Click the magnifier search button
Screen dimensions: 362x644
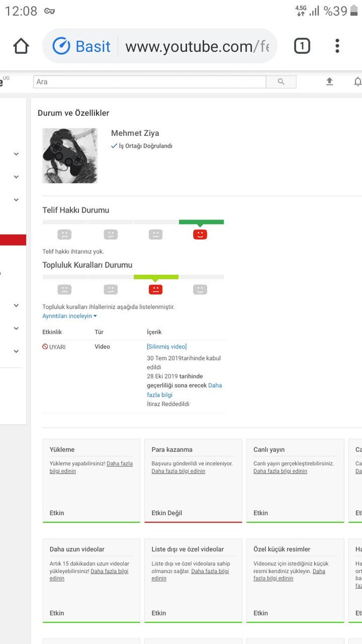281,82
